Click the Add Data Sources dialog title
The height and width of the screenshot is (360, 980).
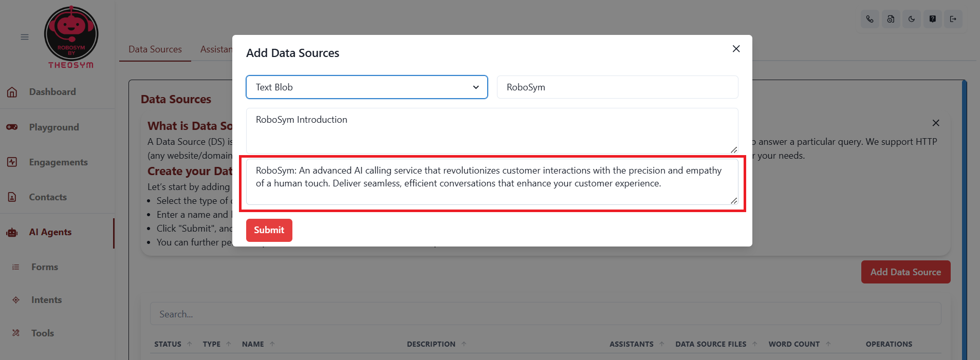coord(292,53)
